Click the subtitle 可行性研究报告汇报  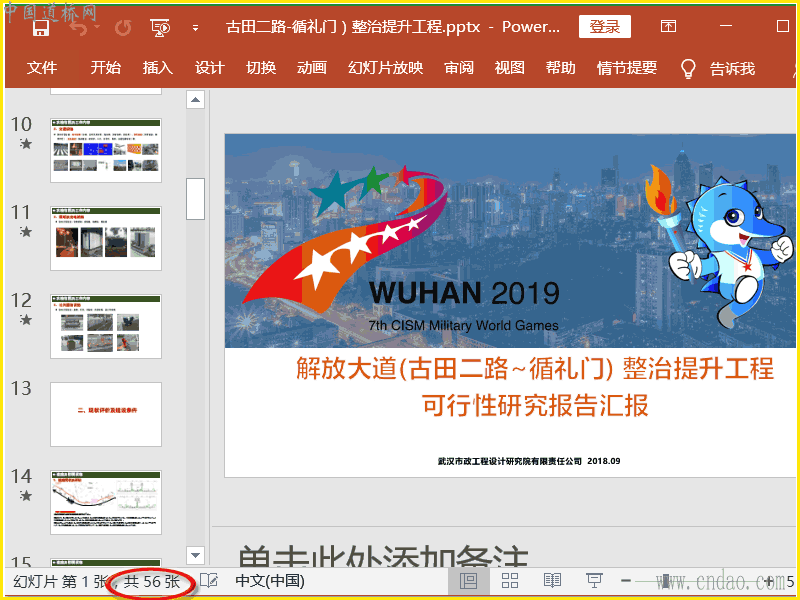535,405
